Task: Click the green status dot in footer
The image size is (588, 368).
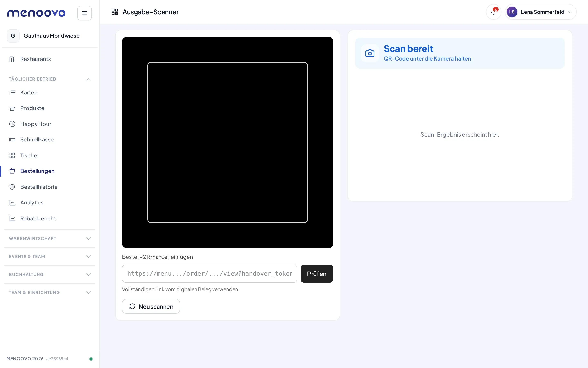Action: click(x=91, y=359)
